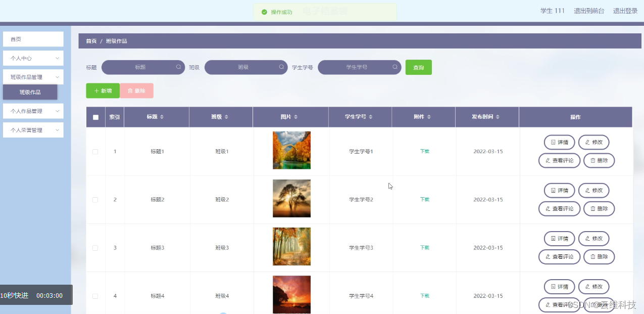Click 删除 for row 标题1

(x=599, y=160)
